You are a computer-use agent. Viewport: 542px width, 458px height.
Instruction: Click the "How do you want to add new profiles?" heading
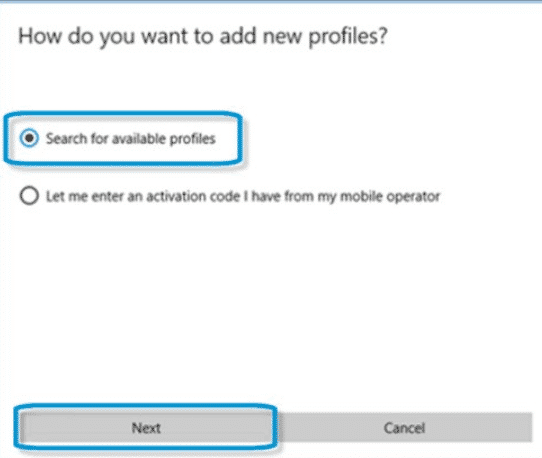tap(203, 36)
